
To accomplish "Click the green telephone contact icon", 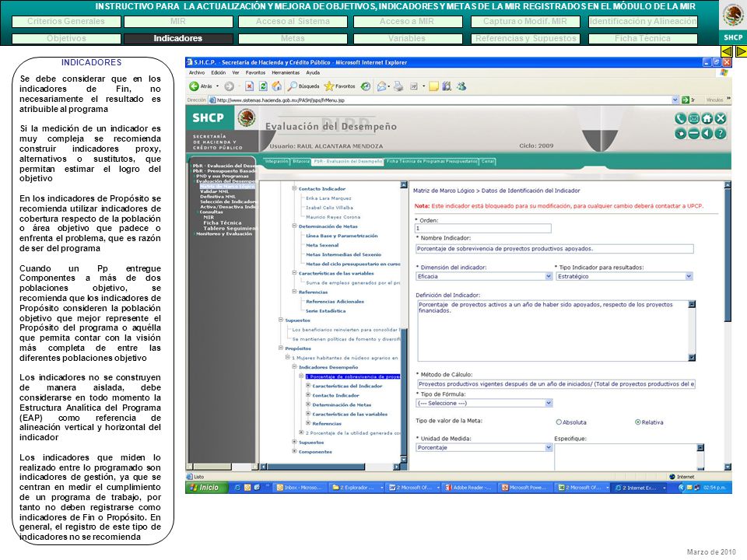I will tap(680, 118).
